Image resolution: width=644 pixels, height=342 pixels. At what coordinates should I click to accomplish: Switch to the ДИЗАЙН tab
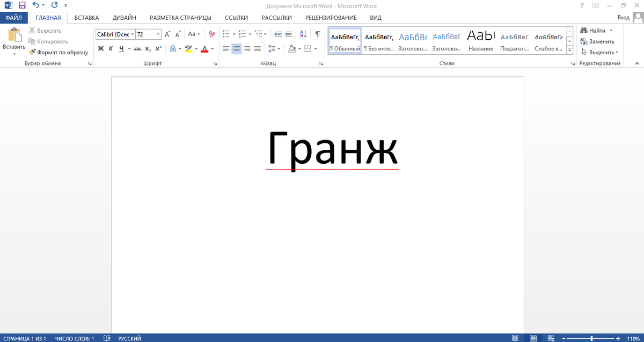click(x=124, y=18)
